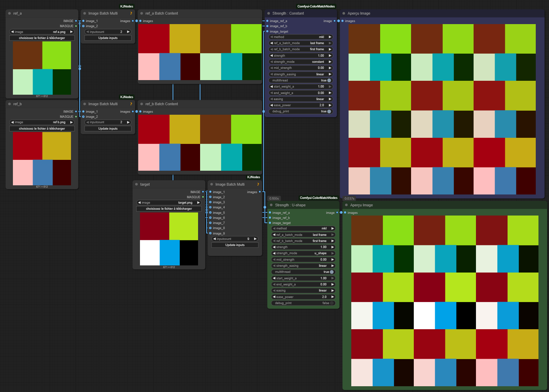The height and width of the screenshot is (392, 549).
Task: Click Update inputs on bottom Batch Multi
Action: pyautogui.click(x=235, y=245)
